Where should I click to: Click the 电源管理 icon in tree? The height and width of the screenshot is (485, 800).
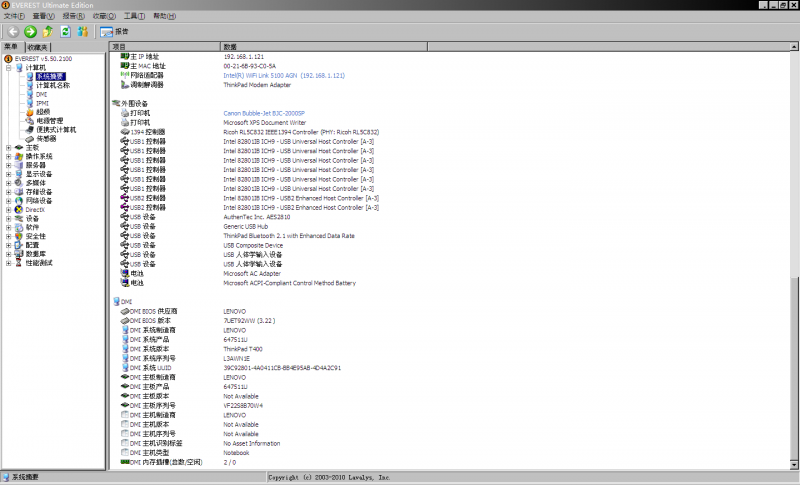30,121
